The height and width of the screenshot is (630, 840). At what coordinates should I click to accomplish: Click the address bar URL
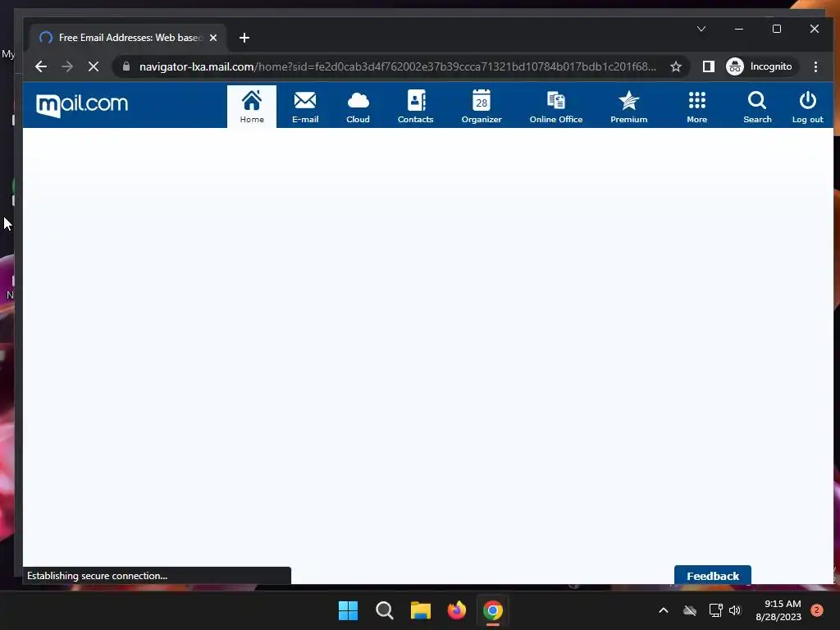click(x=398, y=66)
